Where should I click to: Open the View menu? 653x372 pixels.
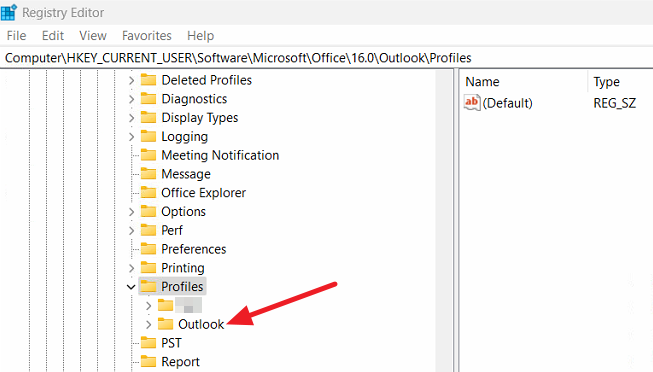click(x=93, y=36)
